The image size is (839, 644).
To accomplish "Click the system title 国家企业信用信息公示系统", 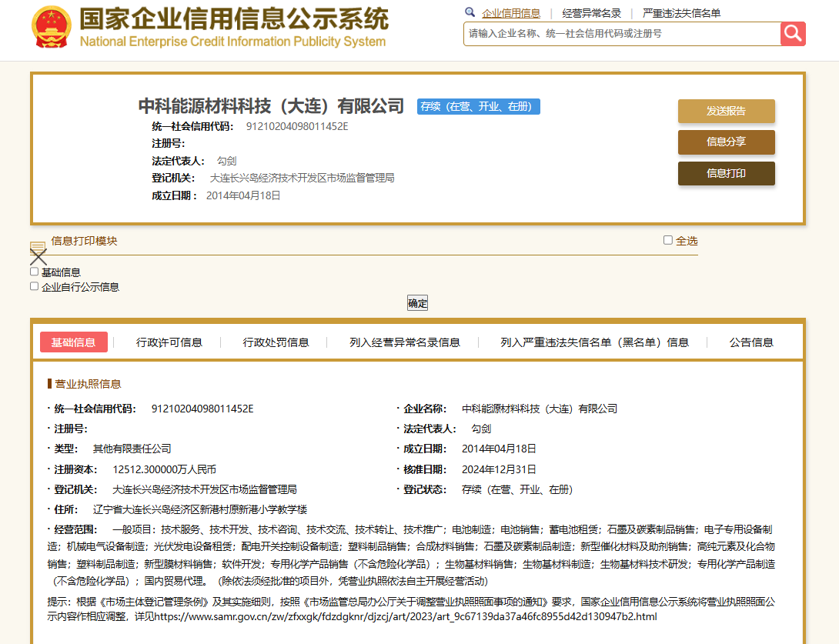I will tap(234, 19).
